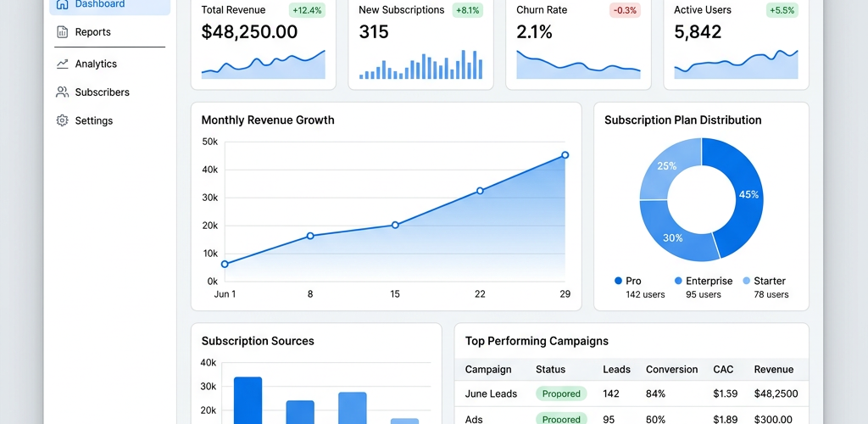Sort by the Campaign column header

[x=488, y=369]
